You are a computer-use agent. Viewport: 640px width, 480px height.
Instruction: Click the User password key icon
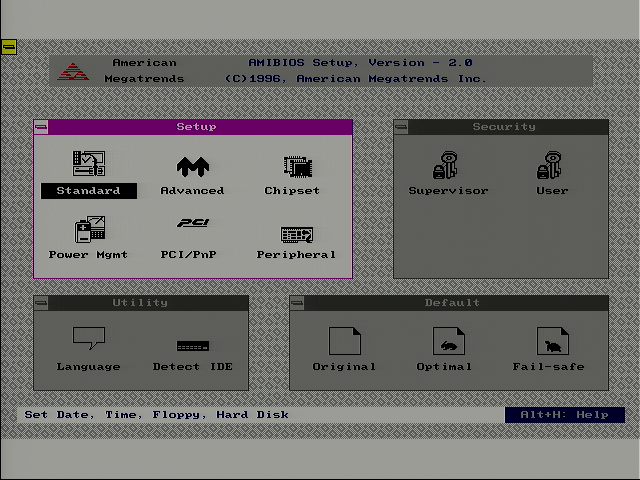(551, 165)
